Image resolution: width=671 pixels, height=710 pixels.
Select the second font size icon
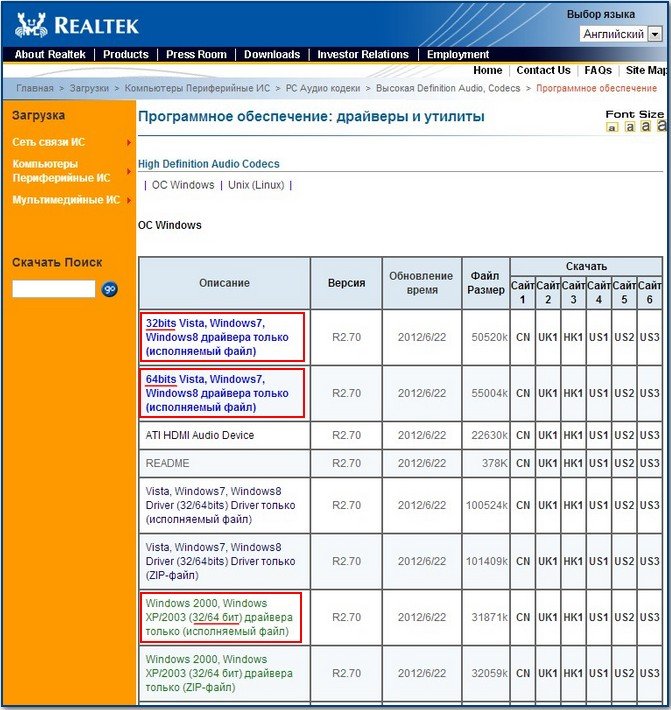[x=629, y=127]
